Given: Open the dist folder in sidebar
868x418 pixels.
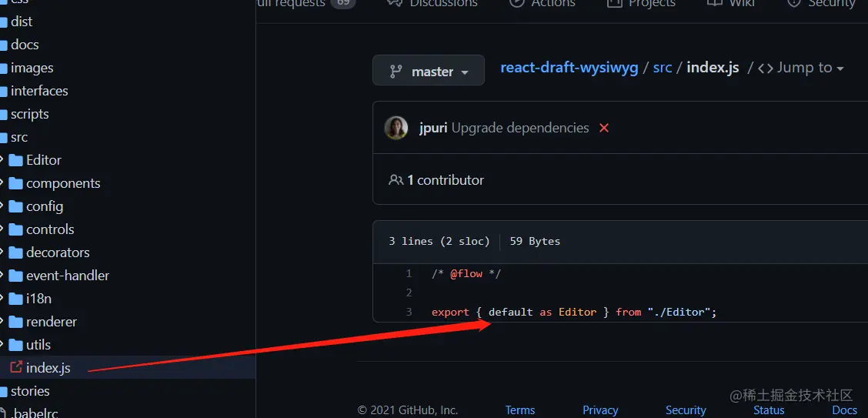Looking at the screenshot, I should 21,22.
